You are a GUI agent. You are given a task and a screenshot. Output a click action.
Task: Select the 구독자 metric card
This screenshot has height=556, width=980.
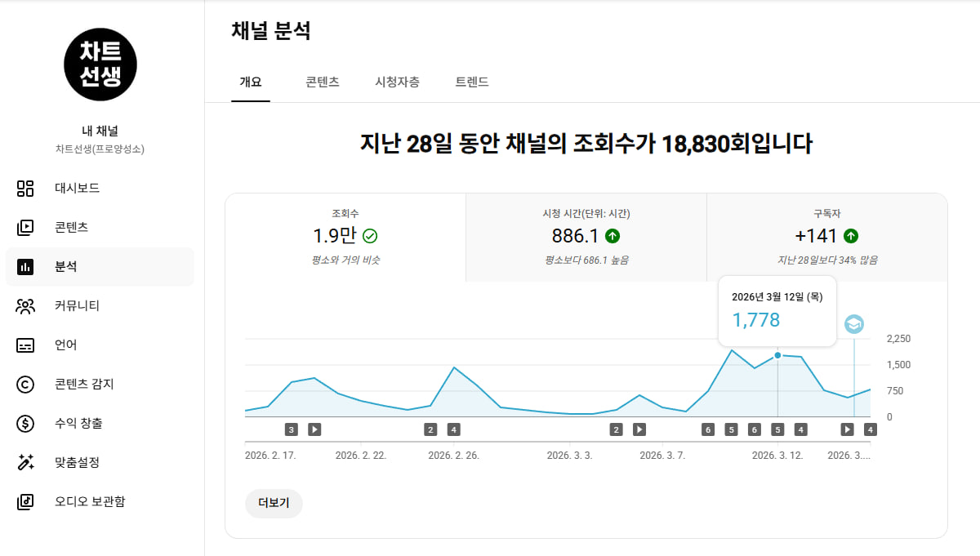pyautogui.click(x=826, y=237)
